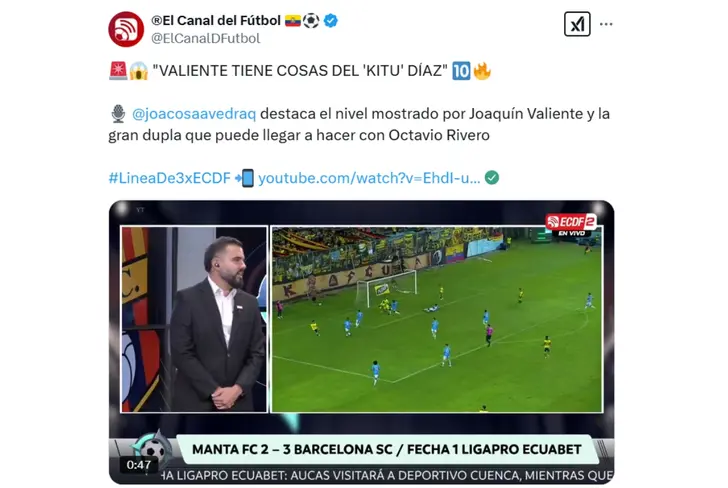Viewport: 728px width, 488px height.
Task: Click the Grok xI icon
Action: point(577,24)
